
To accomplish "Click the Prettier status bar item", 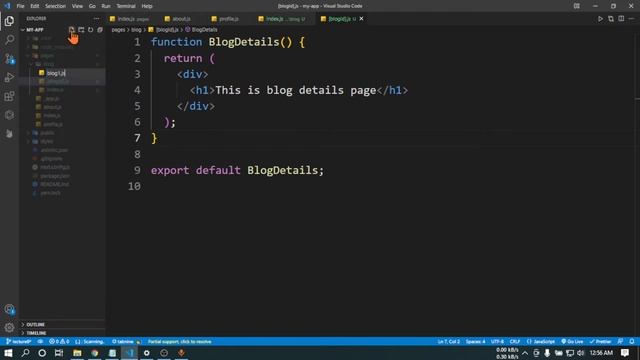I will click(600, 342).
